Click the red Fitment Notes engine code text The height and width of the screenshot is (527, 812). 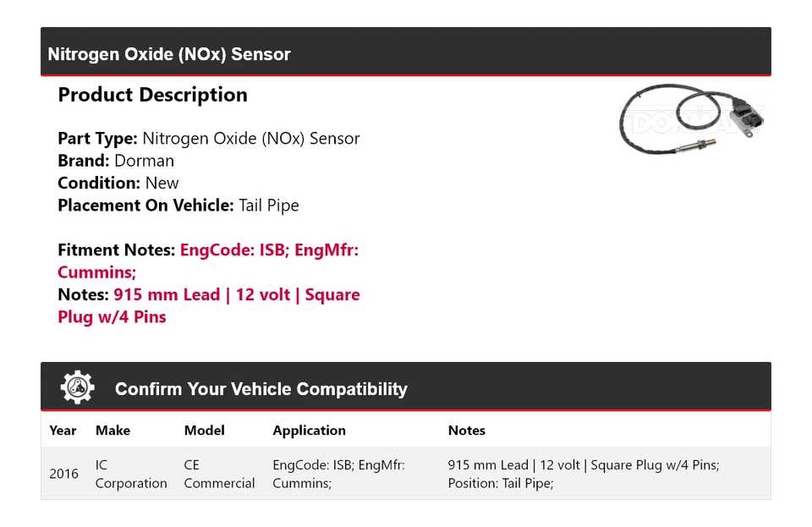tap(269, 250)
